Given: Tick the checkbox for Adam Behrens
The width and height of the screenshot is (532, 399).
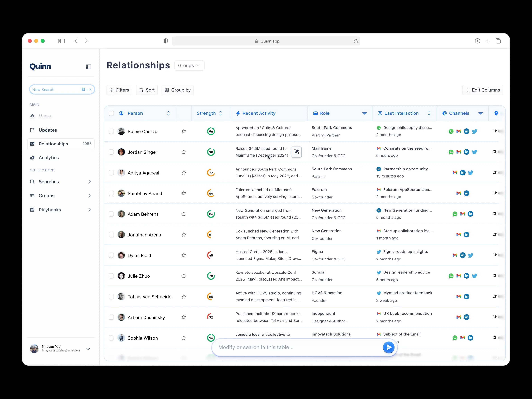Looking at the screenshot, I should pyautogui.click(x=111, y=214).
